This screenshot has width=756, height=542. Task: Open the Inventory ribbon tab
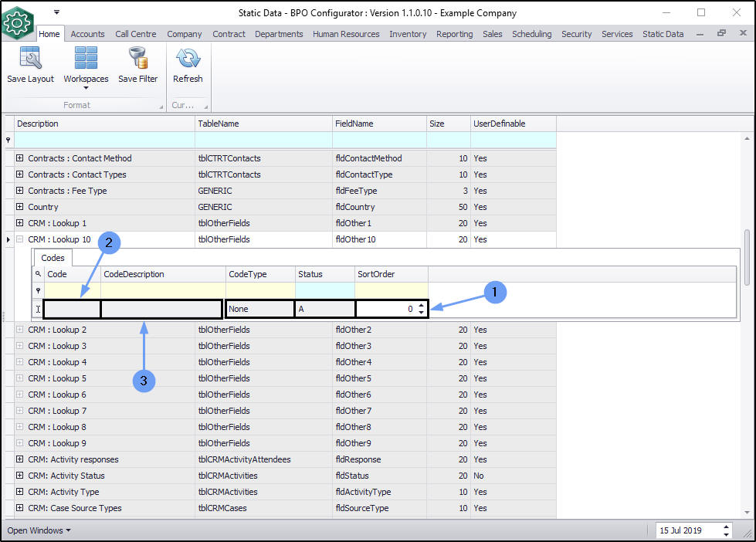(408, 34)
